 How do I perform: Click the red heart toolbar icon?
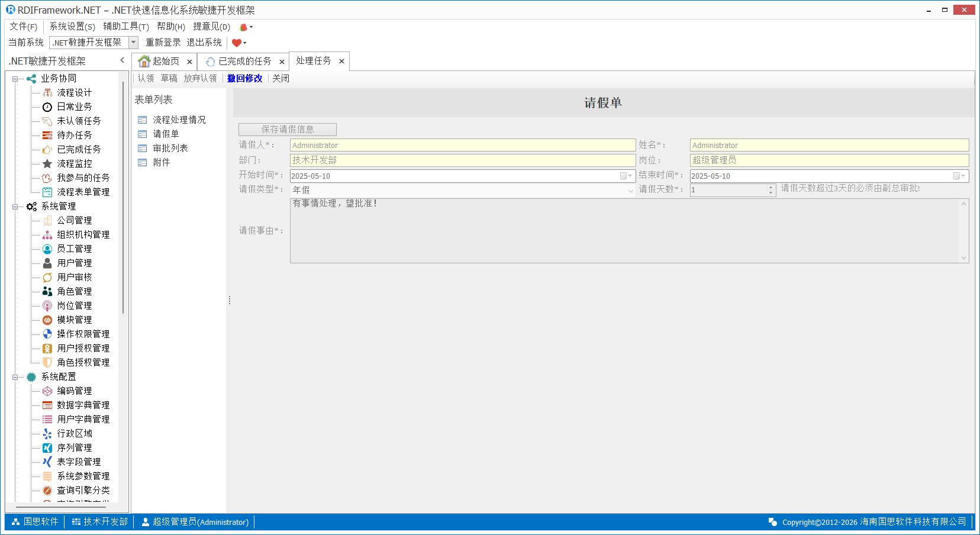tap(237, 43)
